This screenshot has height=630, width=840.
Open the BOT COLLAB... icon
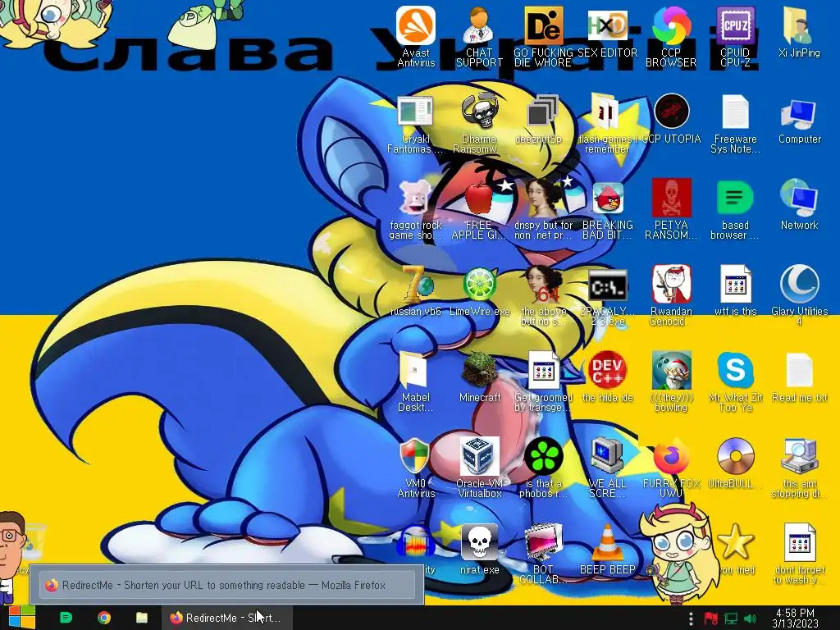click(543, 543)
